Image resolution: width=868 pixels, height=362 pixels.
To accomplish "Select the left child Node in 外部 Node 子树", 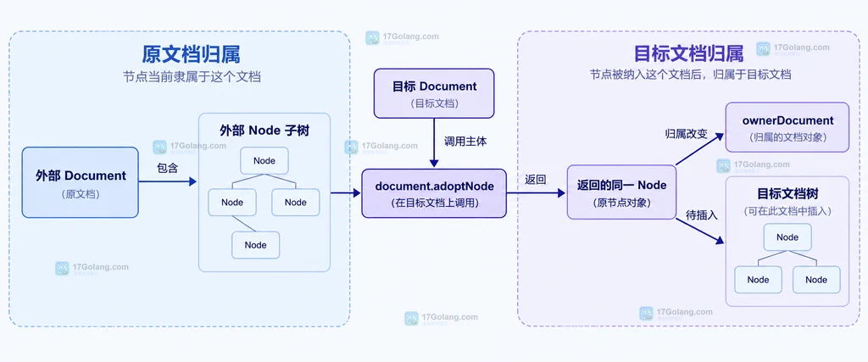I will (232, 202).
